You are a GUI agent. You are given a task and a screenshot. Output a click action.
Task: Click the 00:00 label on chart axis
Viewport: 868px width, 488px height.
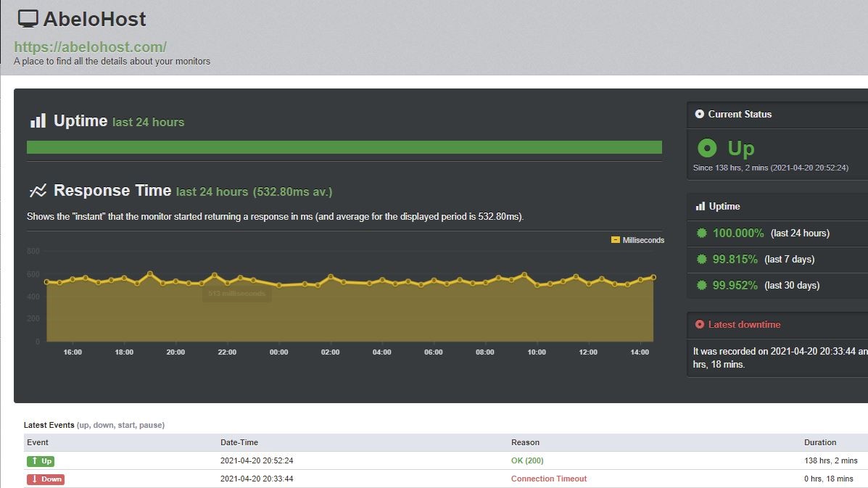tap(278, 352)
